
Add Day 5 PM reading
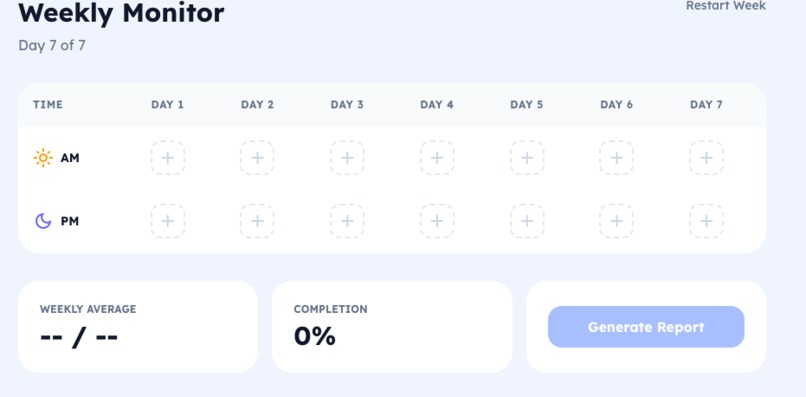(x=527, y=221)
